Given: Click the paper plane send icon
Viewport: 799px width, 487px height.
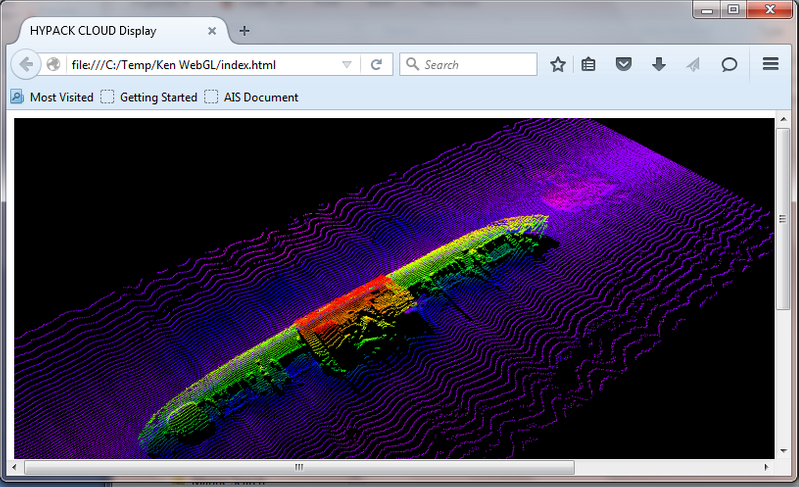Looking at the screenshot, I should click(693, 65).
